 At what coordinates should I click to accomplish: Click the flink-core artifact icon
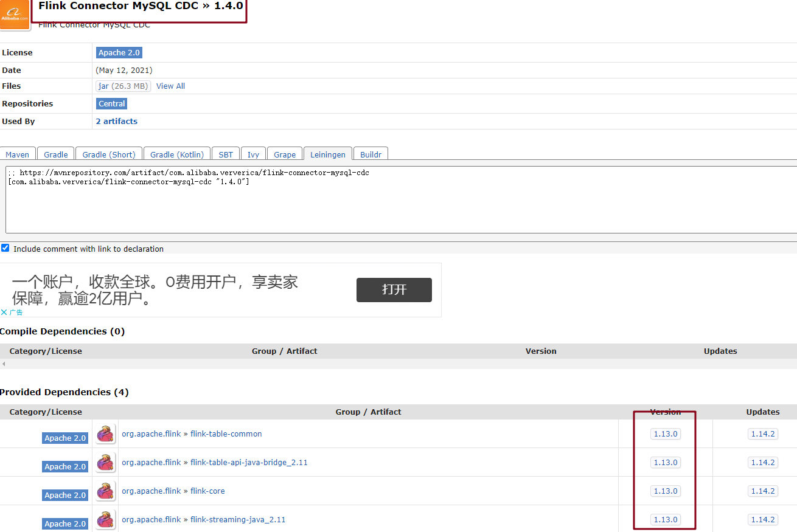105,491
